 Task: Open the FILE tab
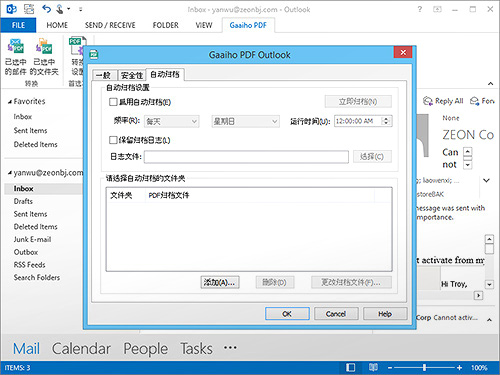(x=18, y=25)
